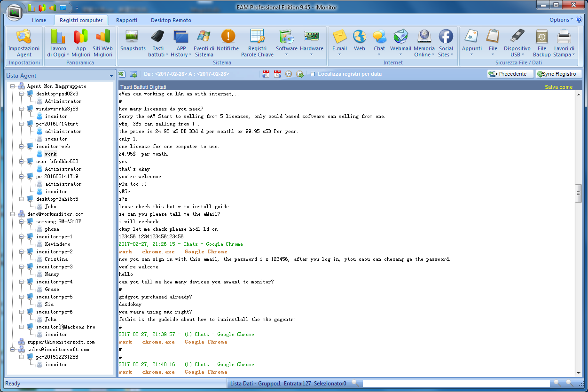Switch to the Desktop Remoto tab
This screenshot has height=392, width=588.
click(x=171, y=20)
